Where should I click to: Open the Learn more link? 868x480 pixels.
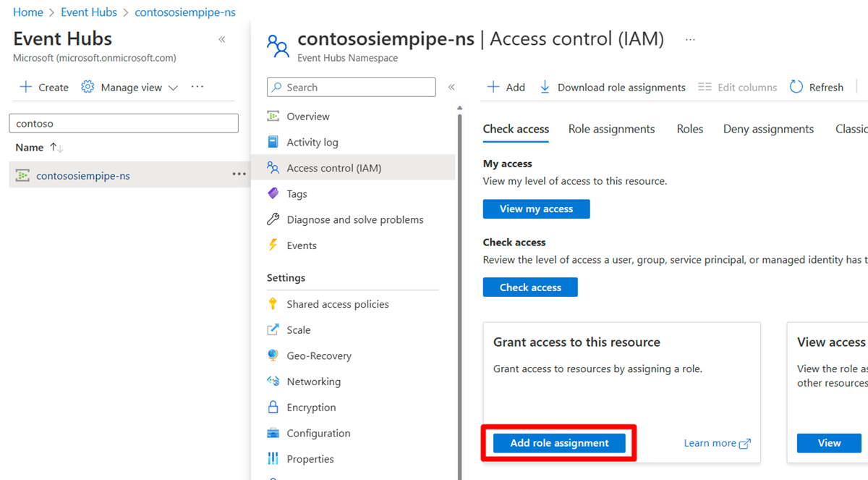point(717,443)
